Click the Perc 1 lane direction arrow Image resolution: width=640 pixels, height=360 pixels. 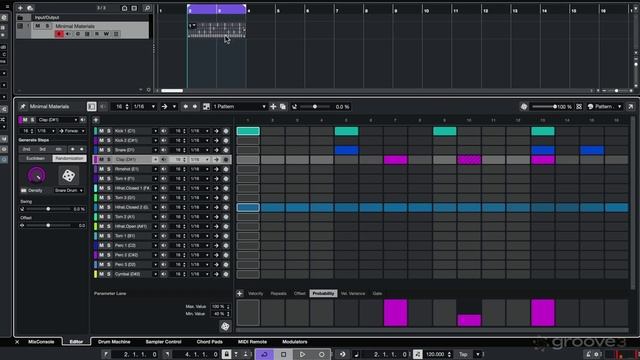tap(216, 246)
